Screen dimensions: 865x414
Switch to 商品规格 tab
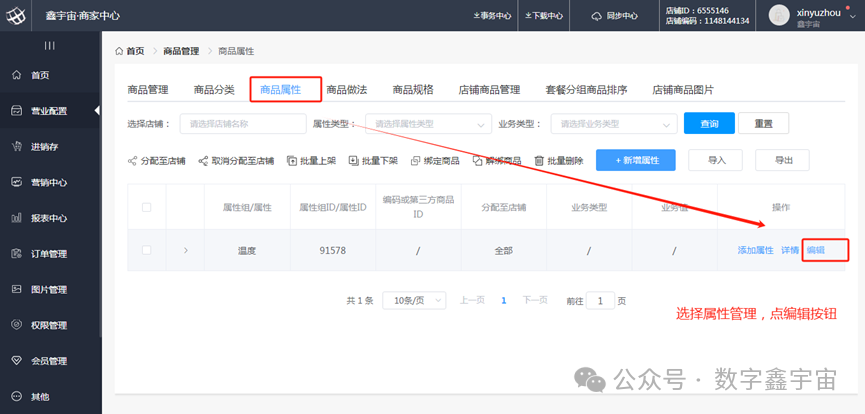[x=413, y=90]
